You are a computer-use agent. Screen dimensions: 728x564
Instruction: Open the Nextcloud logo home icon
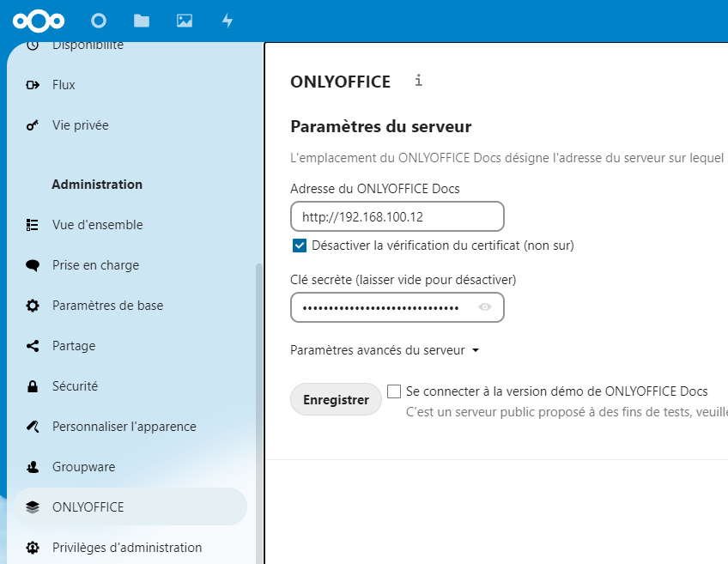tap(39, 21)
